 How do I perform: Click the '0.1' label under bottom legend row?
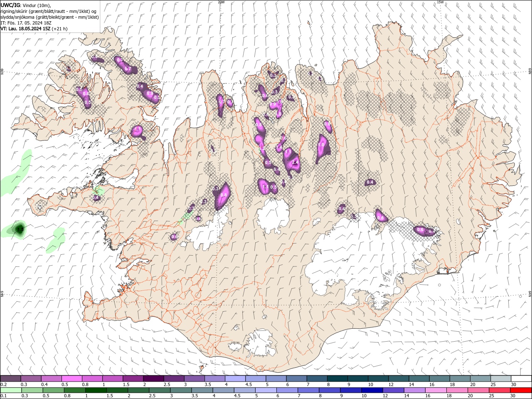pos(4,396)
